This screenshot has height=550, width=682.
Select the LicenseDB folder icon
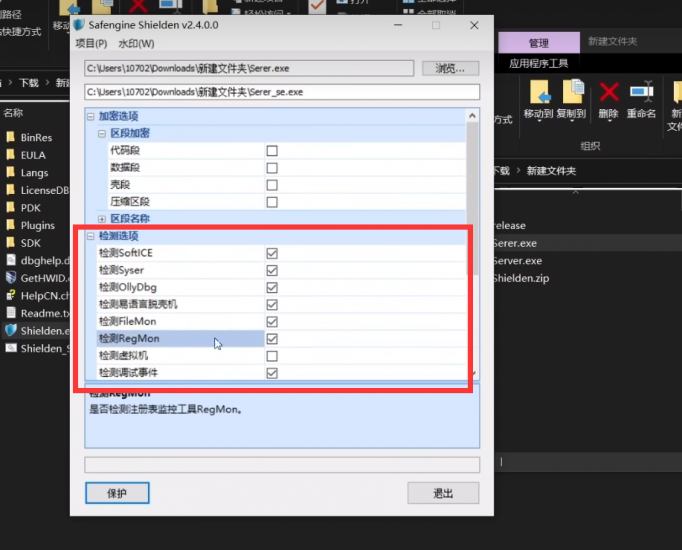11,190
